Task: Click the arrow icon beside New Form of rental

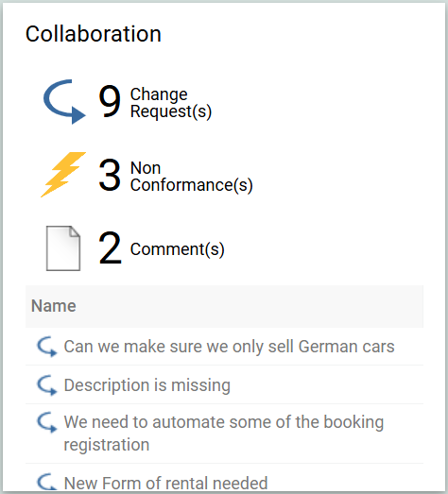Action: tap(47, 482)
